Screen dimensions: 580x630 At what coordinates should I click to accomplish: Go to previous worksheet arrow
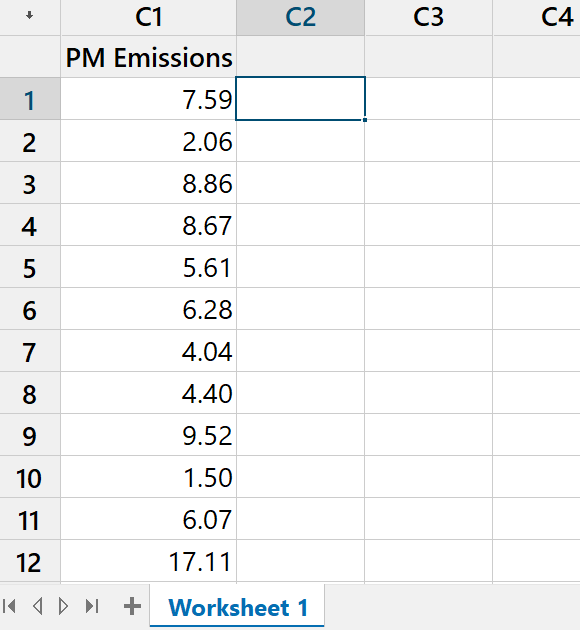coord(37,606)
